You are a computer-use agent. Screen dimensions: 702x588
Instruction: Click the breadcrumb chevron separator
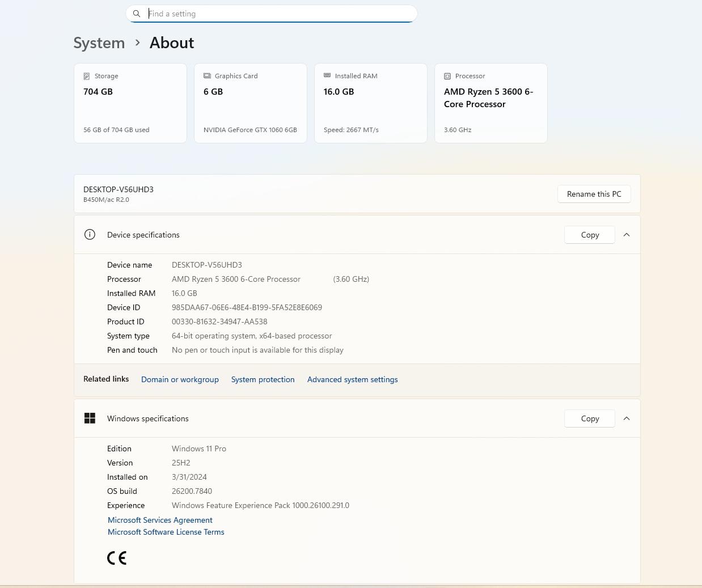click(137, 43)
